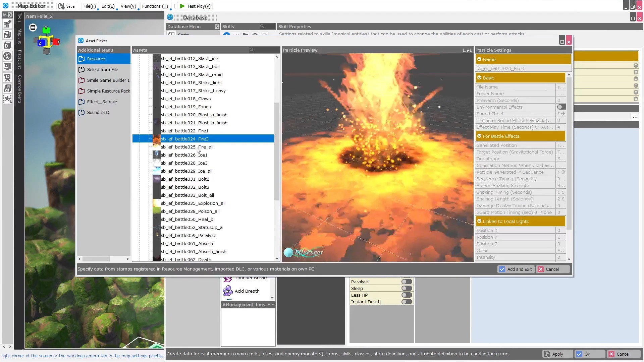Collapse the For Battle Effects section
The image size is (644, 362).
pyautogui.click(x=480, y=136)
